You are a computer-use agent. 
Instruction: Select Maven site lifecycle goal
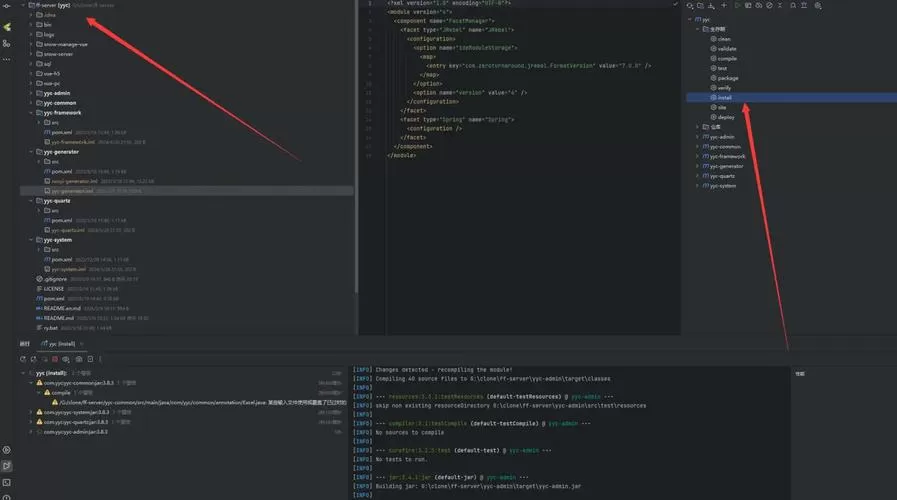(718, 107)
